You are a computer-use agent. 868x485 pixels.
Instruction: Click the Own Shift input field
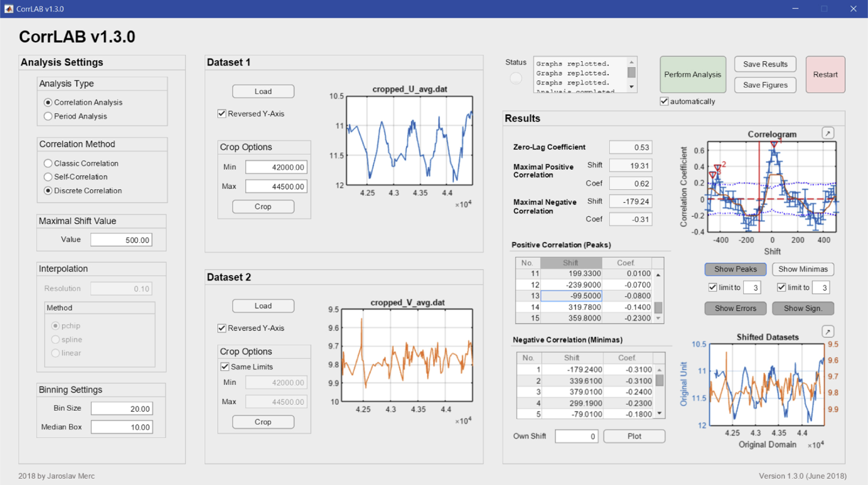tap(576, 436)
